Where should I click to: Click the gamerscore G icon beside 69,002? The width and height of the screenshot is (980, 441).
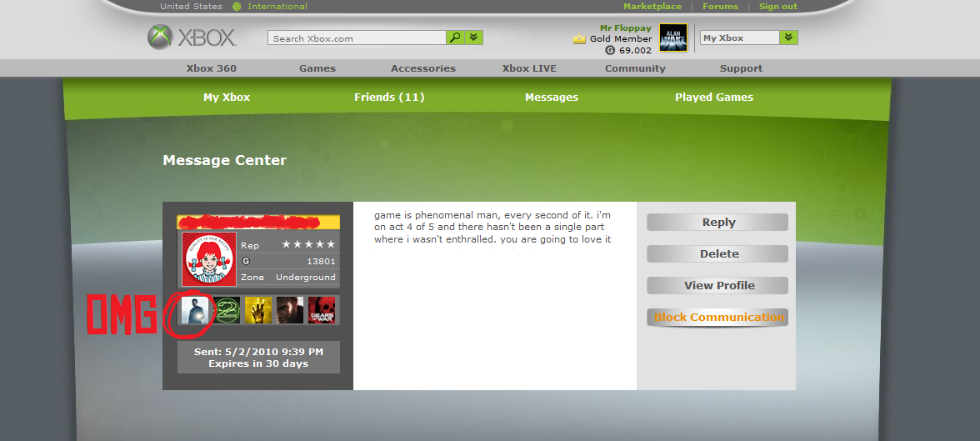(x=610, y=50)
